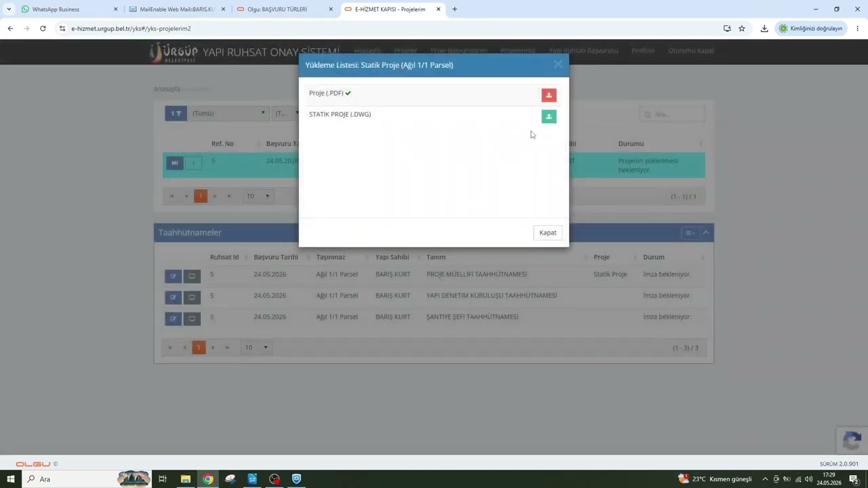
Task: Open Proje Başvurularım in top navigation
Action: click(x=458, y=50)
